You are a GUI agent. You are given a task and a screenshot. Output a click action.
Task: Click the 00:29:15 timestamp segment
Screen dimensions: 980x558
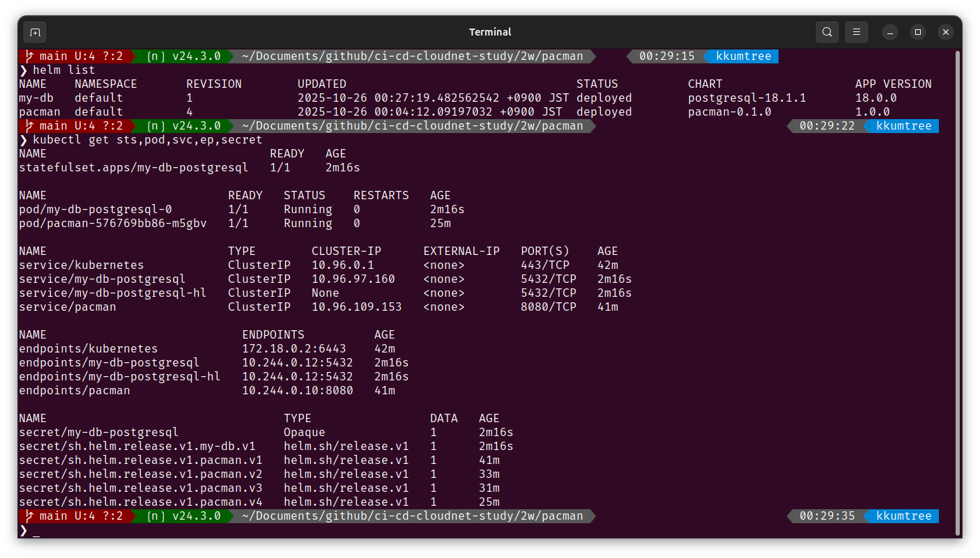(x=667, y=56)
